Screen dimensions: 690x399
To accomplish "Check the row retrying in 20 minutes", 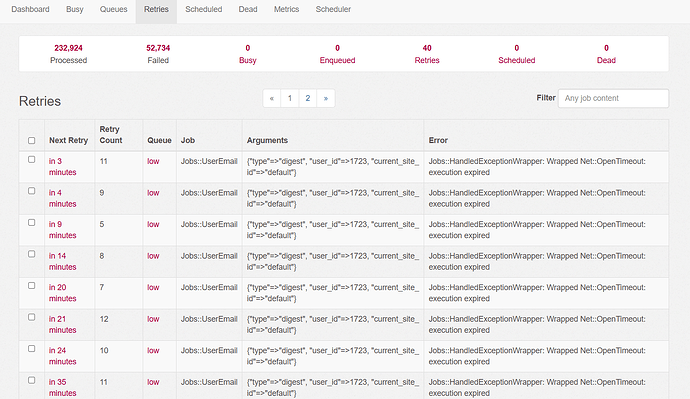I will tap(32, 286).
